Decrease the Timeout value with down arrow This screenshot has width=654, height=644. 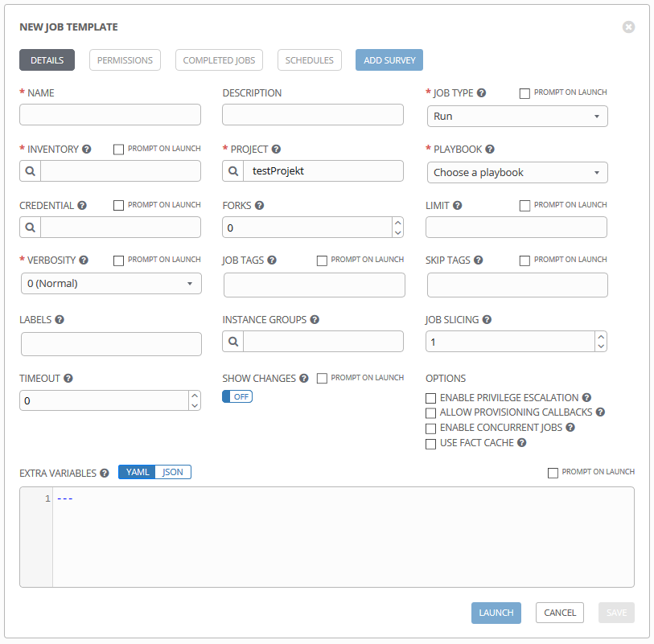195,405
